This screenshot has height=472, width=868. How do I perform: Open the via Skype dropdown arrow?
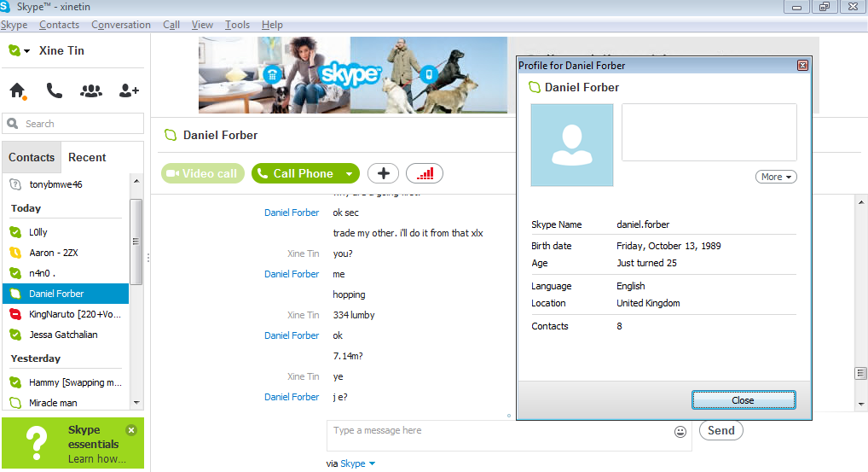click(x=372, y=463)
